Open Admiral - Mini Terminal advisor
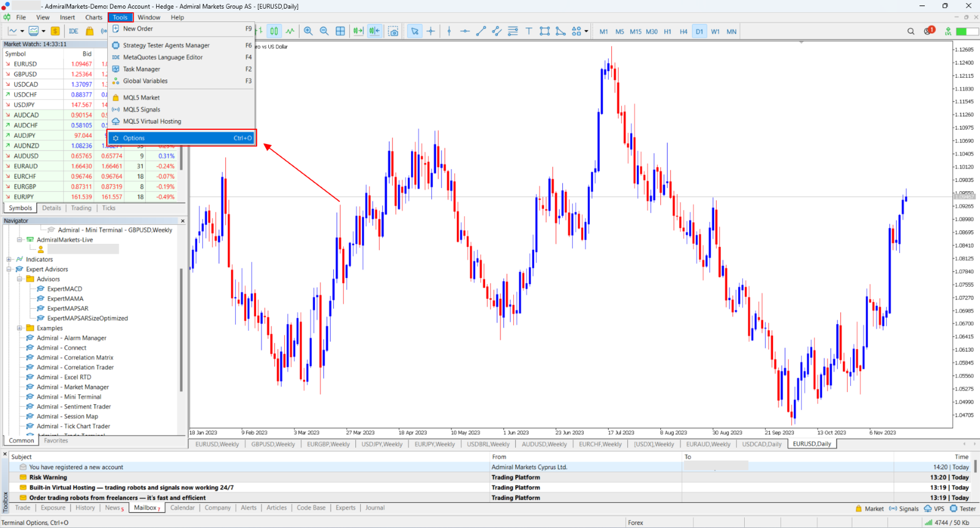This screenshot has height=528, width=980. (x=69, y=397)
